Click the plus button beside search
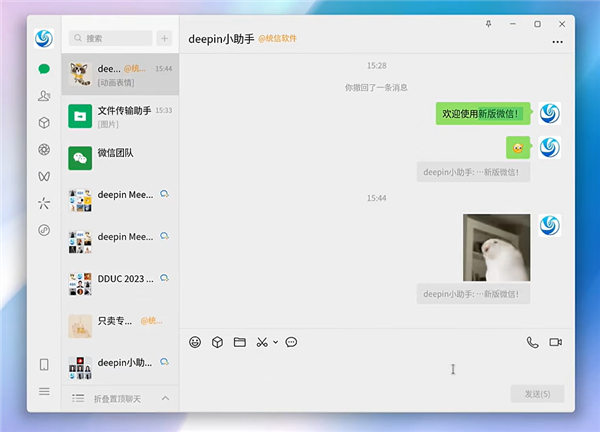This screenshot has width=600, height=432. point(165,38)
